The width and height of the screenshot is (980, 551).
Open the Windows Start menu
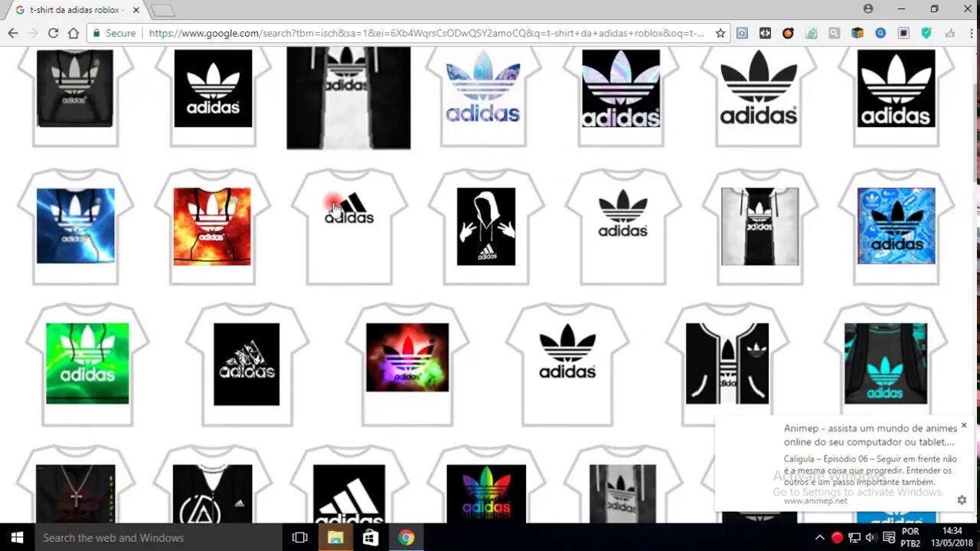click(16, 537)
